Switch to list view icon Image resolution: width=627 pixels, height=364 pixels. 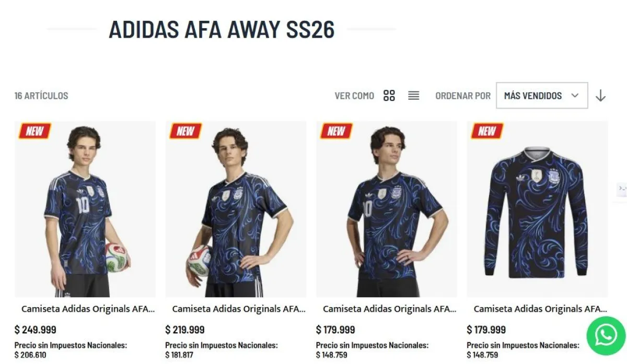pos(414,96)
